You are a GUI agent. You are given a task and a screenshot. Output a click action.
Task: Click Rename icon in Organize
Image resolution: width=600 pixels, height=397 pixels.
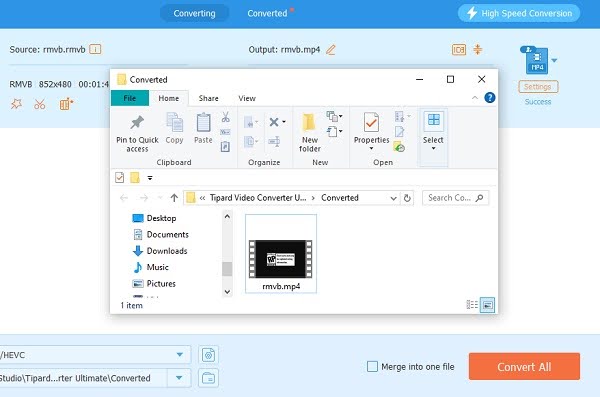(x=274, y=141)
